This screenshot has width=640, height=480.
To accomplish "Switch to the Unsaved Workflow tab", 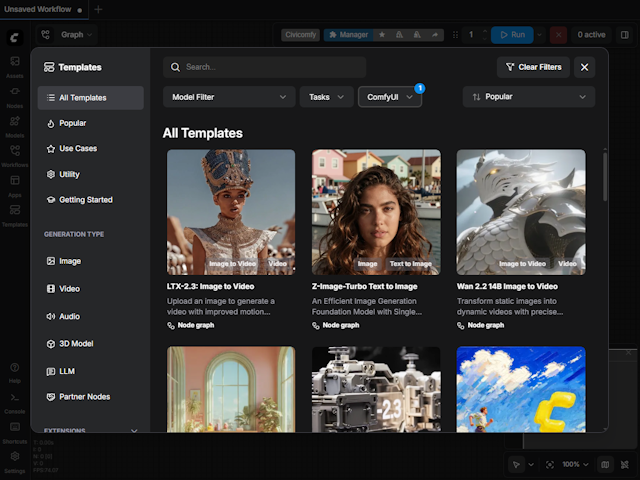I will 43,9.
